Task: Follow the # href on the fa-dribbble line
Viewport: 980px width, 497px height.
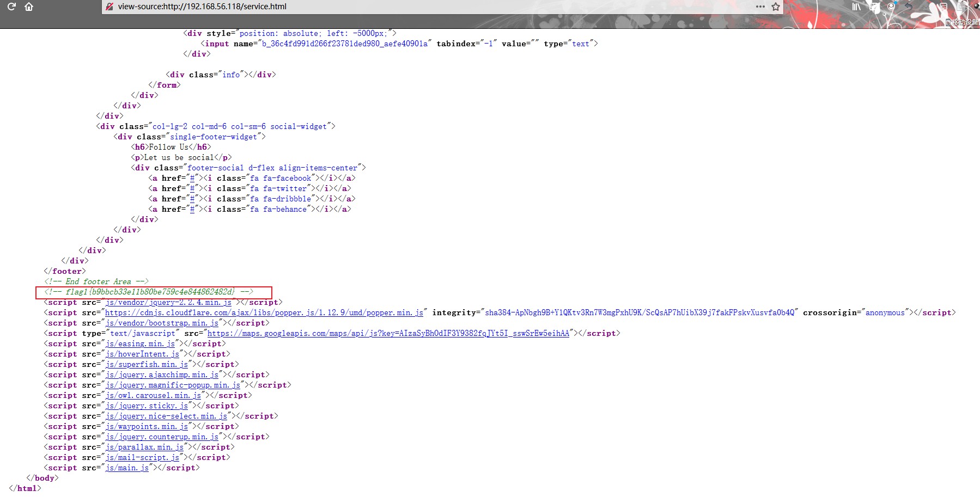Action: click(x=192, y=199)
